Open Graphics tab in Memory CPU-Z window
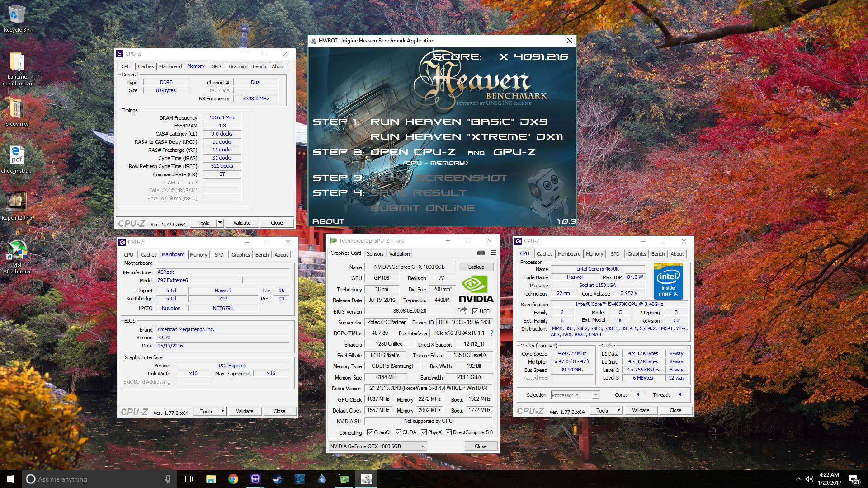Screen dimensions: 868x488 point(238,66)
